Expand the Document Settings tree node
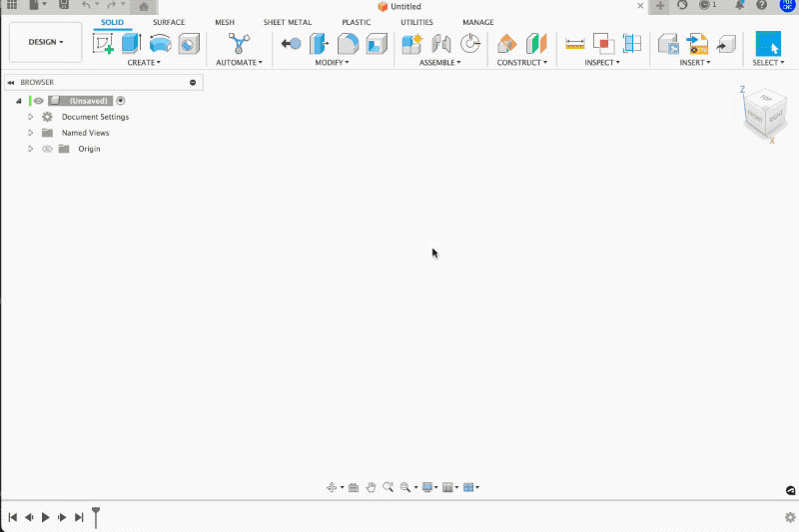799x532 pixels. pos(31,117)
